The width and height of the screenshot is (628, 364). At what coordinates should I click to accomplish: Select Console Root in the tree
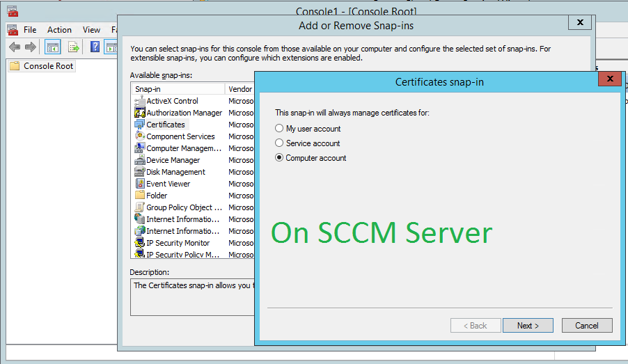pyautogui.click(x=48, y=65)
